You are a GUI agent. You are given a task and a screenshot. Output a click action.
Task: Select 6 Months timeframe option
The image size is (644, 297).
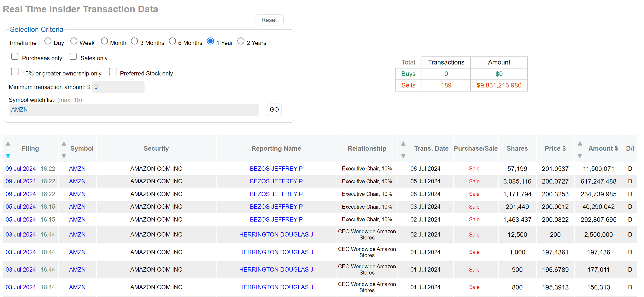(172, 41)
